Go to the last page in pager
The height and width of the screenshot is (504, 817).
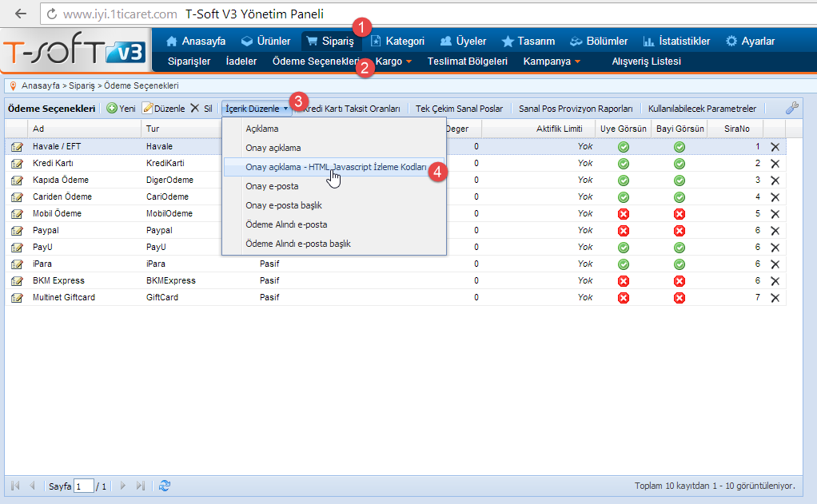click(x=140, y=486)
